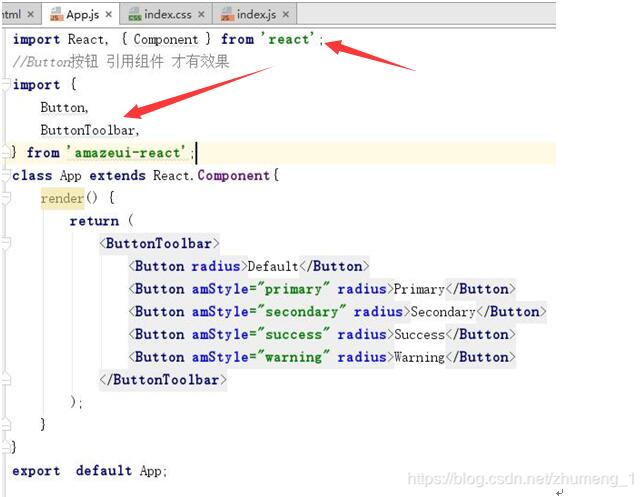Click the 'export' keyword
Viewport: 643px width, 497px height.
coord(36,471)
